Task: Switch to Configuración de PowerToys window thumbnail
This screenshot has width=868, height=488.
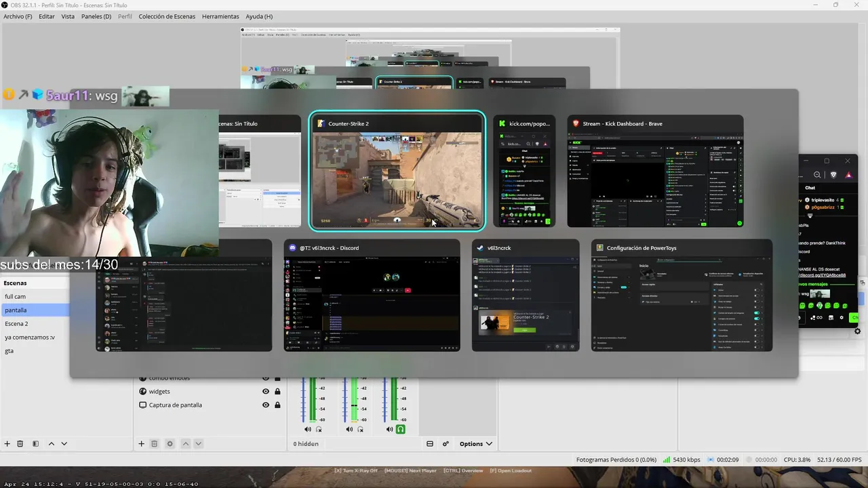Action: [682, 295]
